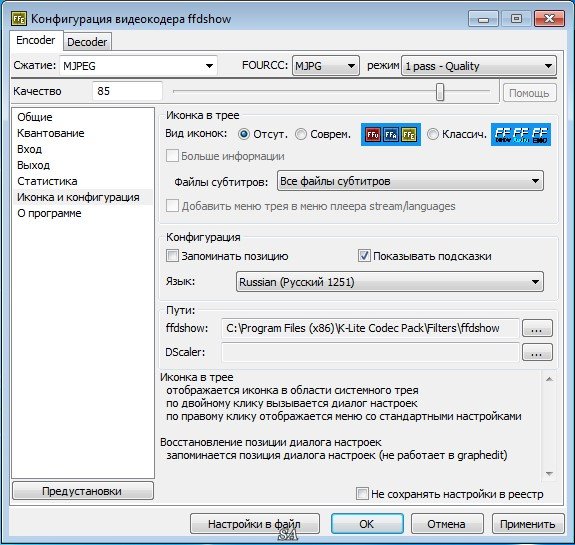Browse for the ffdshow path folder

point(537,328)
